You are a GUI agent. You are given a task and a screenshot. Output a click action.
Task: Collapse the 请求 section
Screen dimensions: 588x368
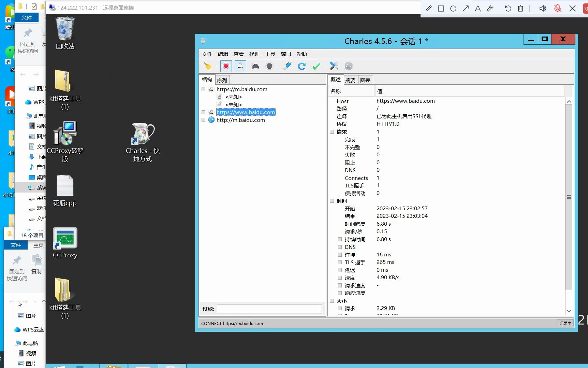coord(332,132)
